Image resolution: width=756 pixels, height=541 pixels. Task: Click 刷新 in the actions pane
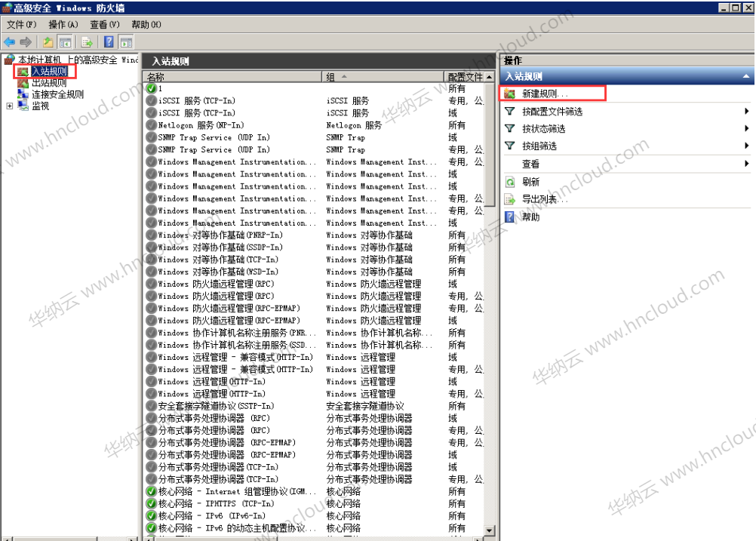[531, 182]
